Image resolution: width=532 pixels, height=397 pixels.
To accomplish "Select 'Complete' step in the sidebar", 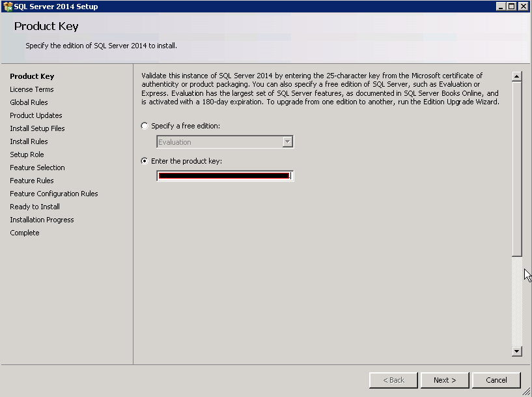I will point(25,233).
